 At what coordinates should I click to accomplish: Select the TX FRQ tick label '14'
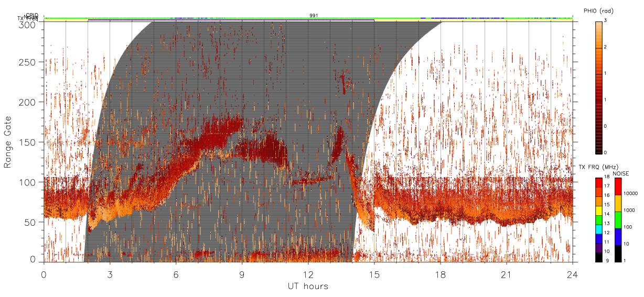point(607,215)
